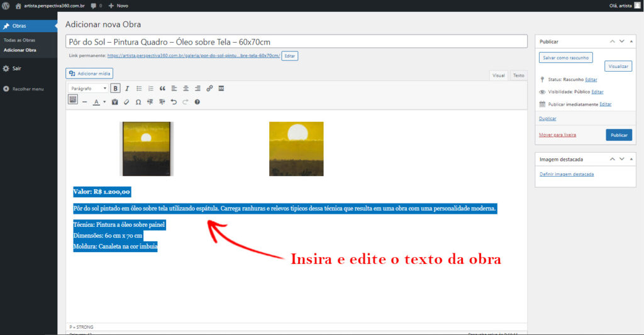644x335 pixels.
Task: Click the P » STRONG path indicator
Action: click(x=81, y=327)
